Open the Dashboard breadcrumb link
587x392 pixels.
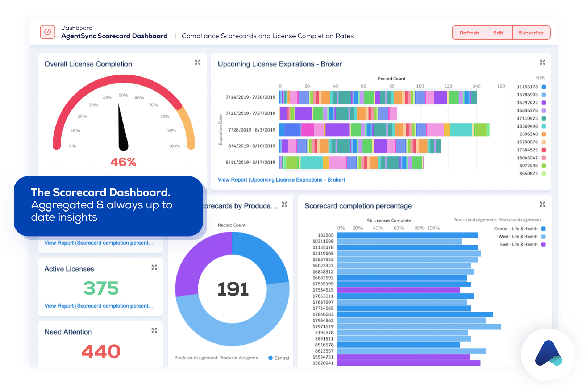pos(77,28)
